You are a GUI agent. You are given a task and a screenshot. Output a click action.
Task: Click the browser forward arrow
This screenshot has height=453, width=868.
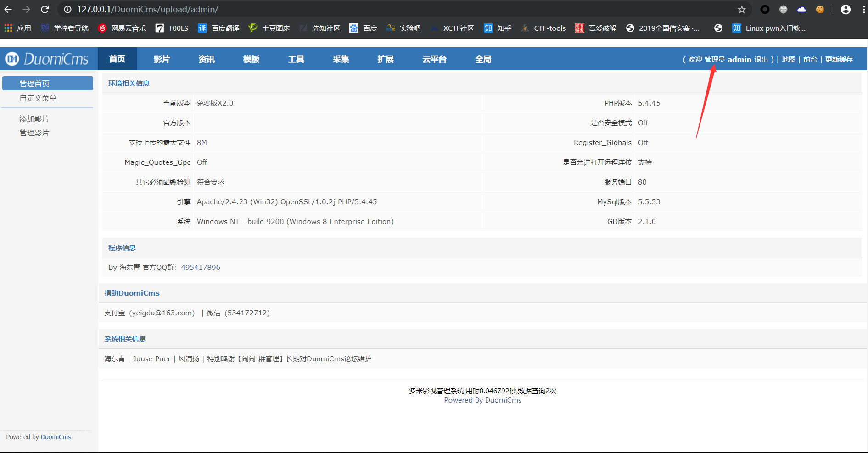(x=26, y=9)
